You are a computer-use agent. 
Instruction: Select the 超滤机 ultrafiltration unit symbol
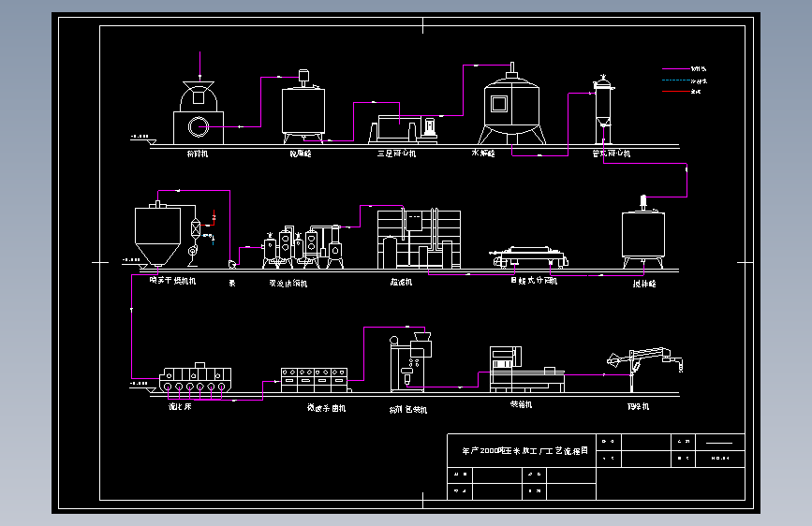pyautogui.click(x=419, y=239)
